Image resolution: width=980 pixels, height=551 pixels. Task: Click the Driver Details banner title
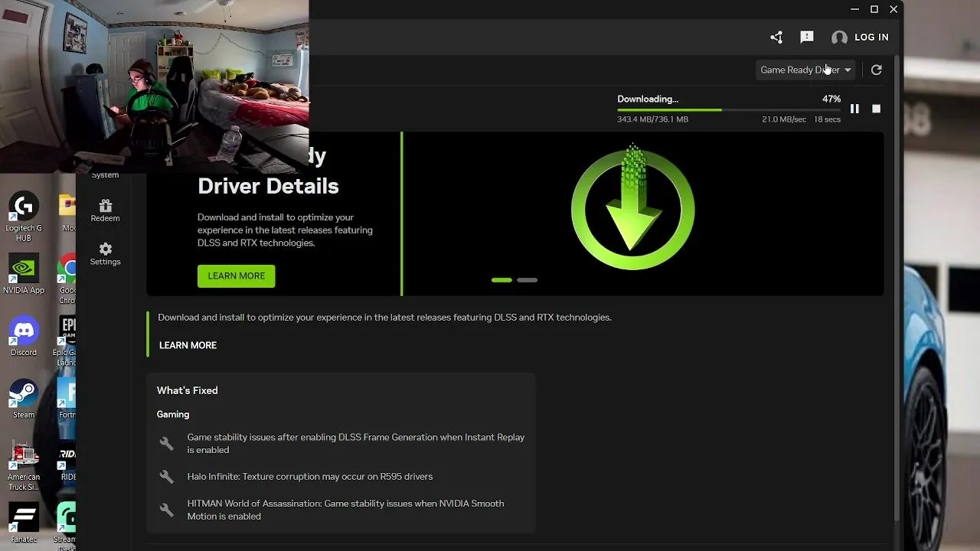[x=268, y=186]
